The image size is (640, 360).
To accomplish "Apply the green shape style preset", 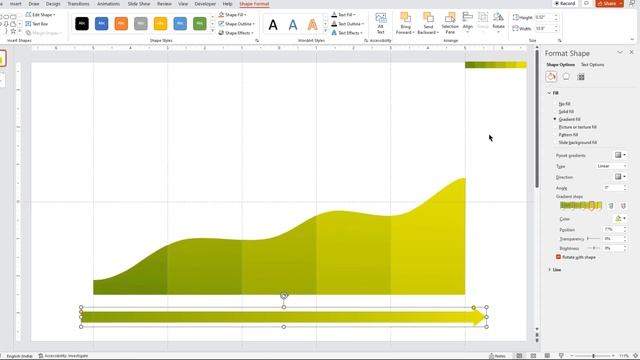I will [x=200, y=24].
